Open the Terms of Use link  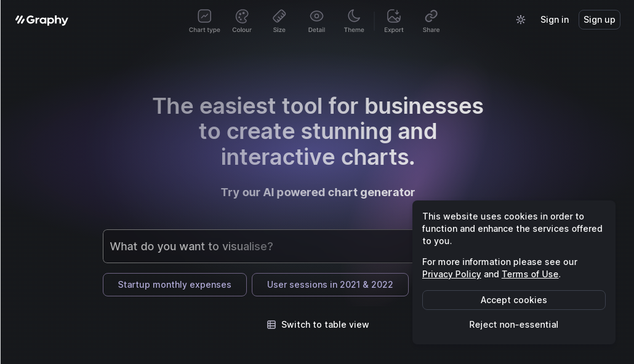coord(529,274)
